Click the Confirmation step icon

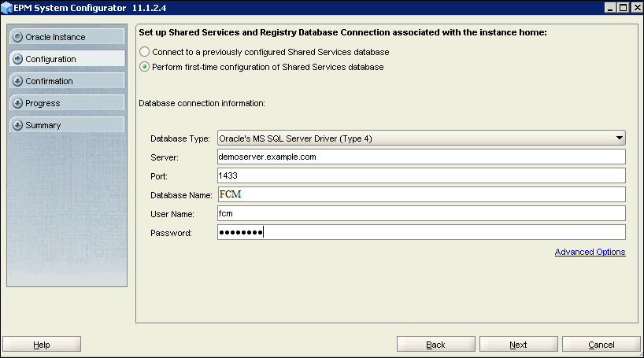click(17, 81)
